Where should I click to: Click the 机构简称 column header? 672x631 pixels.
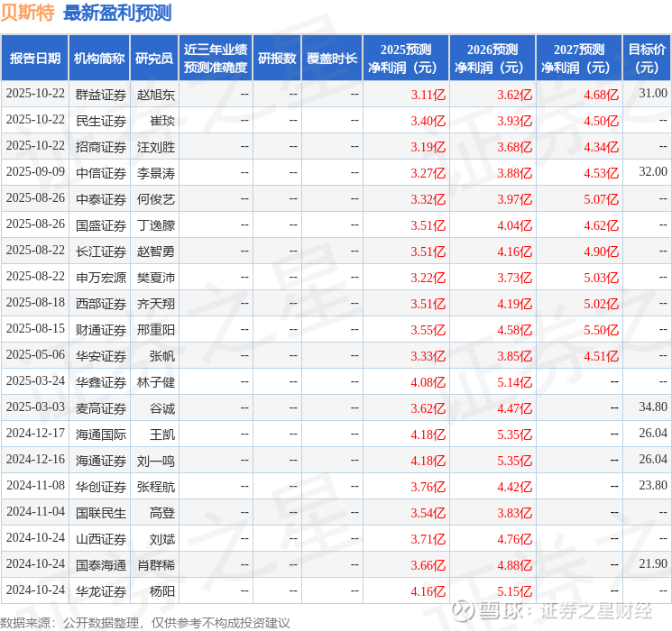click(99, 58)
